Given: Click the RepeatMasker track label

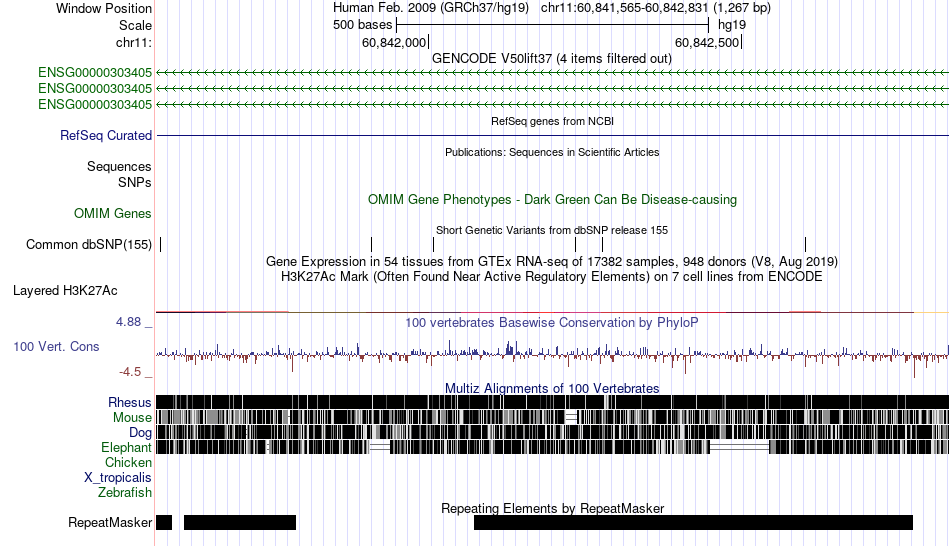Looking at the screenshot, I should point(110,522).
